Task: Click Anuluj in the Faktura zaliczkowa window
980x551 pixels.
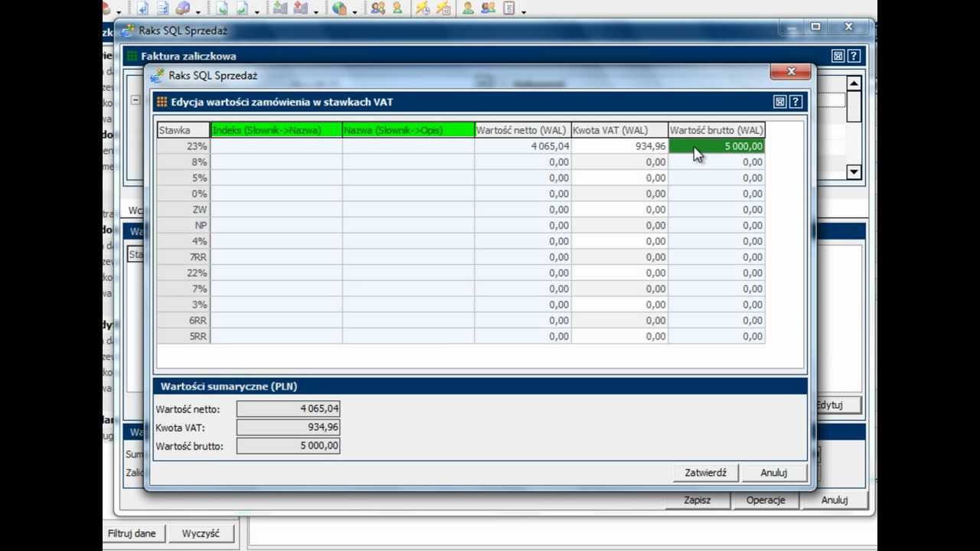Action: pos(834,500)
